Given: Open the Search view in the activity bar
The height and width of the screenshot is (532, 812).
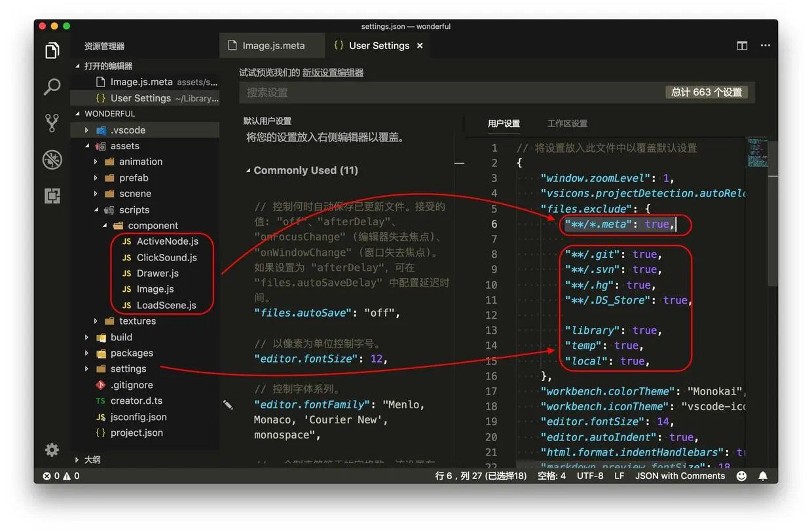Looking at the screenshot, I should pyautogui.click(x=52, y=86).
